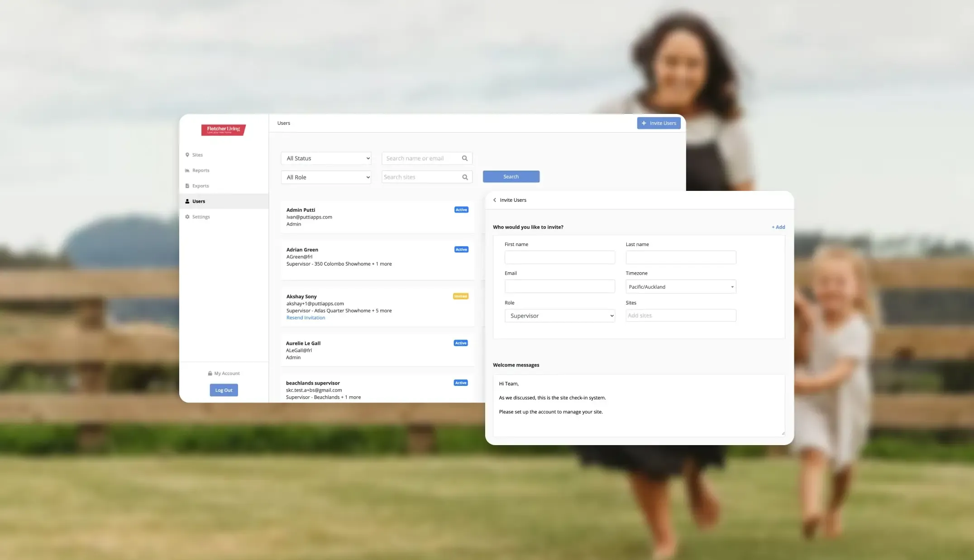Open My Account link
This screenshot has height=560, width=974.
point(224,373)
